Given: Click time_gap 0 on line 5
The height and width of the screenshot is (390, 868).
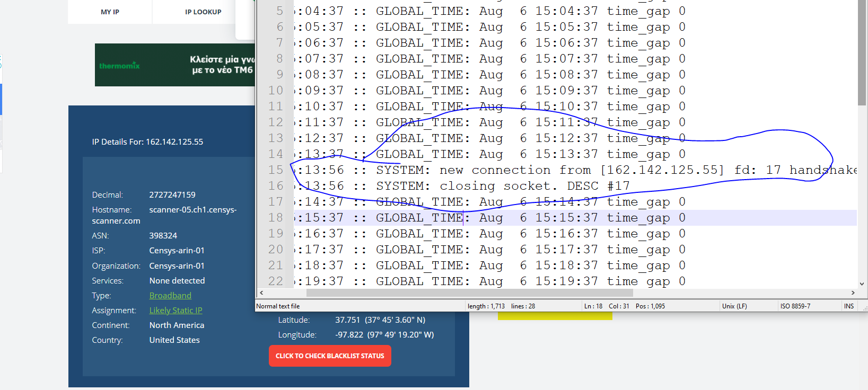Looking at the screenshot, I should pyautogui.click(x=646, y=11).
